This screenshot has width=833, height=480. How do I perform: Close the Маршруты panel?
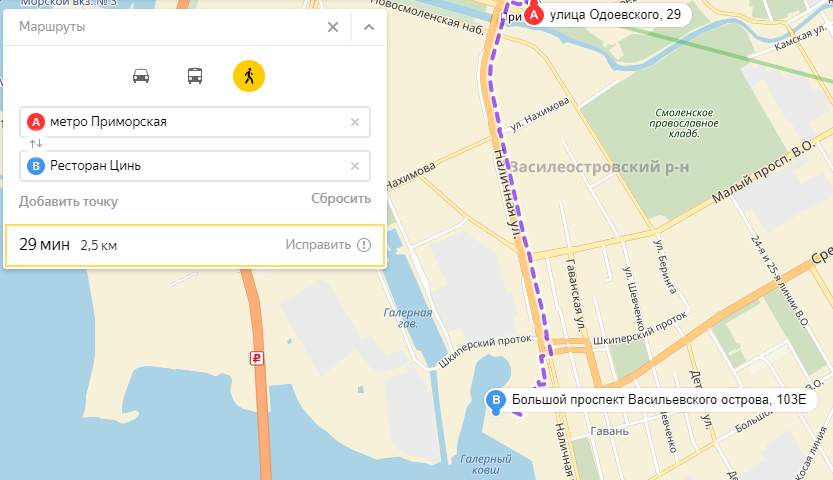(333, 27)
